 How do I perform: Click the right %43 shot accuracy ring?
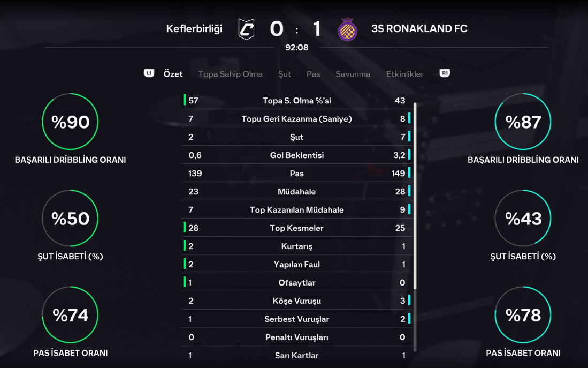(523, 219)
